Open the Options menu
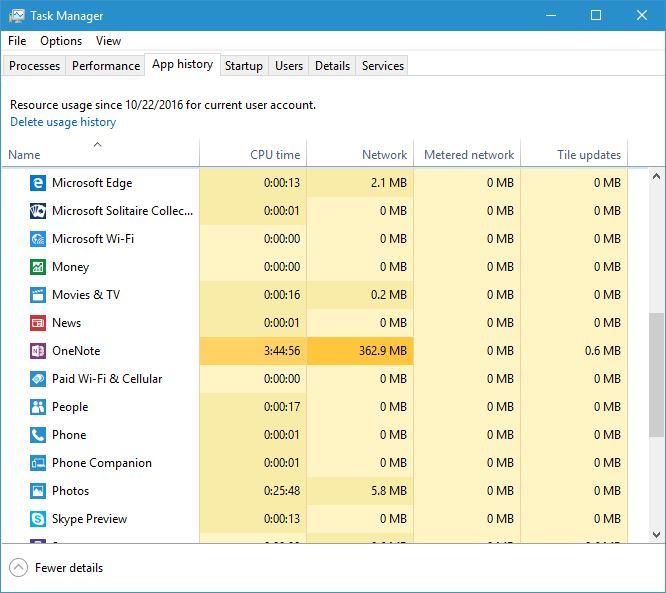 pyautogui.click(x=61, y=41)
